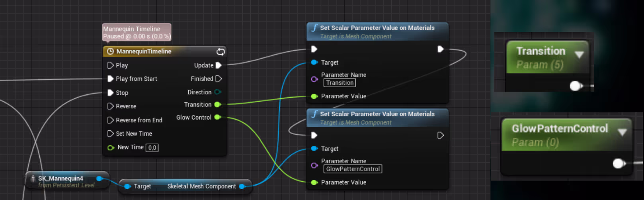The image size is (644, 200).
Task: Edit the New Time value field
Action: tap(152, 148)
